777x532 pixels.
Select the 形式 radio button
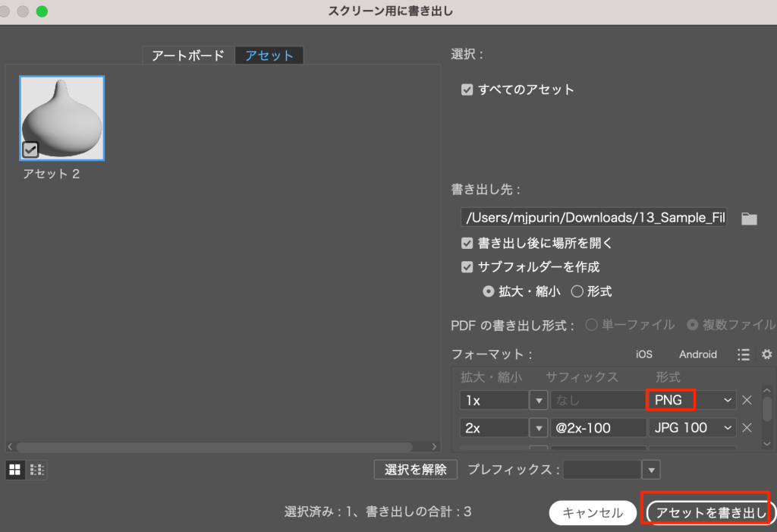[x=577, y=291]
